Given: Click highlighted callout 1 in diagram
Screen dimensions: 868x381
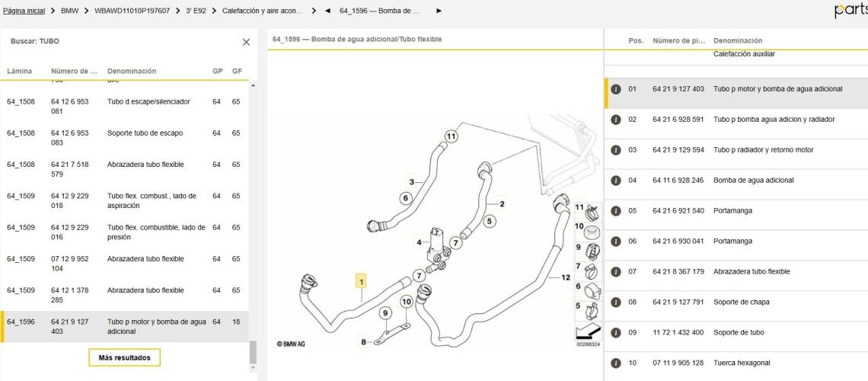Looking at the screenshot, I should pos(361,282).
